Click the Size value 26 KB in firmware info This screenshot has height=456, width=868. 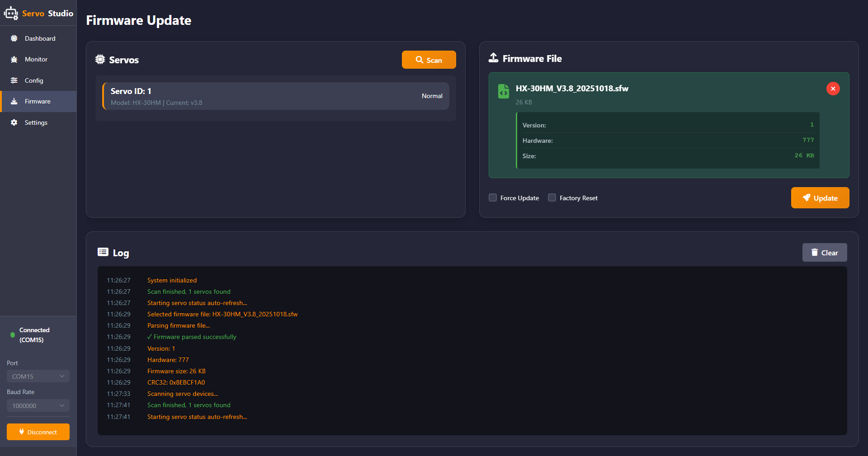point(804,155)
